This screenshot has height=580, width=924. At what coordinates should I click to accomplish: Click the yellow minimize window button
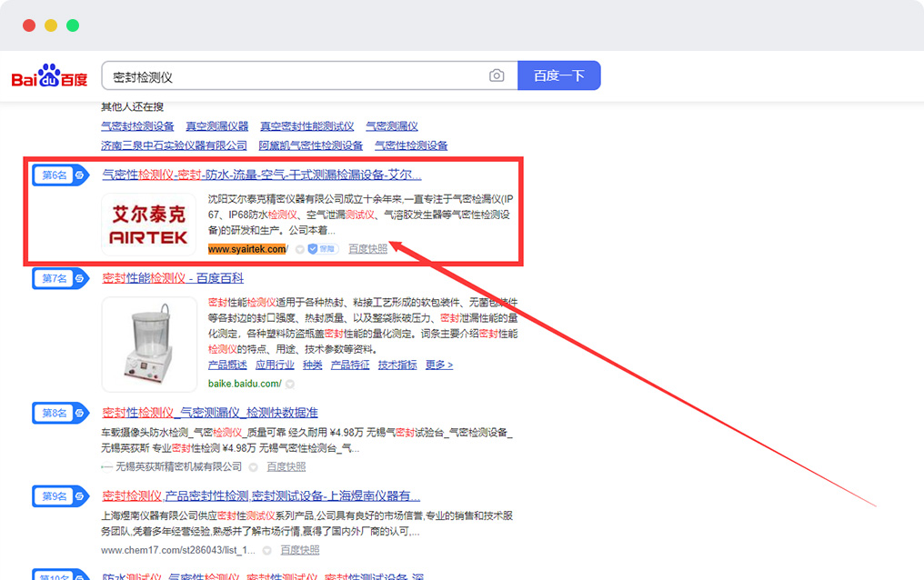(x=51, y=25)
